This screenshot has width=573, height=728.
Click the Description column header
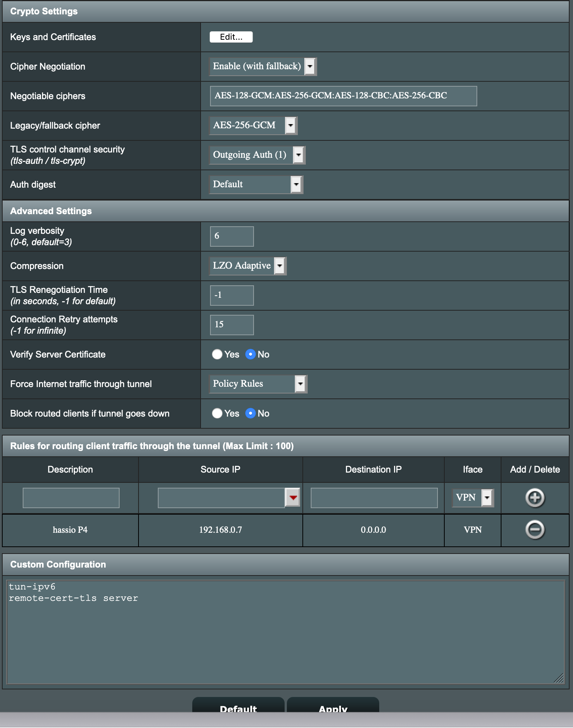(x=70, y=470)
